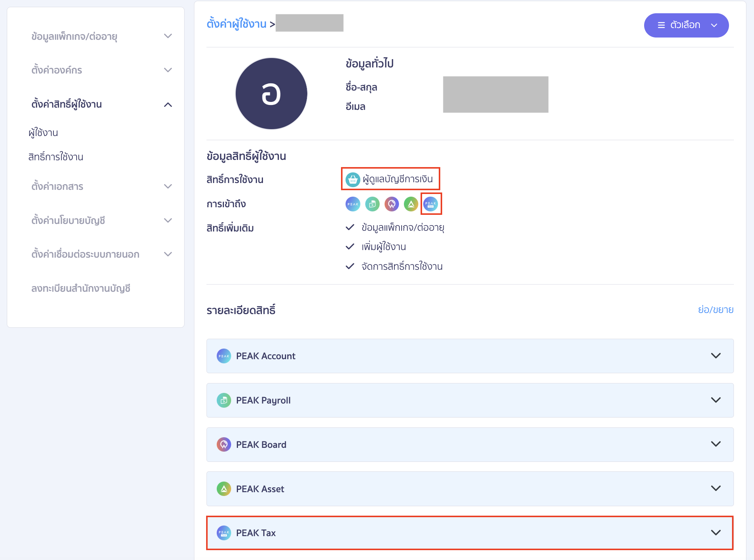The height and width of the screenshot is (560, 754).
Task: Click the ผู้ดูแลบัญชีการเงิน role label
Action: coord(397,179)
